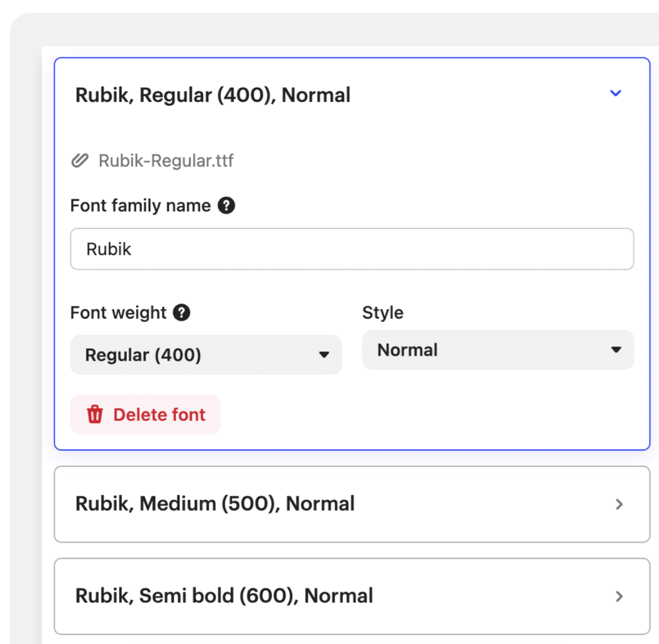The width and height of the screenshot is (659, 644).
Task: Click caret arrow in Regular (400) selector
Action: click(x=324, y=355)
